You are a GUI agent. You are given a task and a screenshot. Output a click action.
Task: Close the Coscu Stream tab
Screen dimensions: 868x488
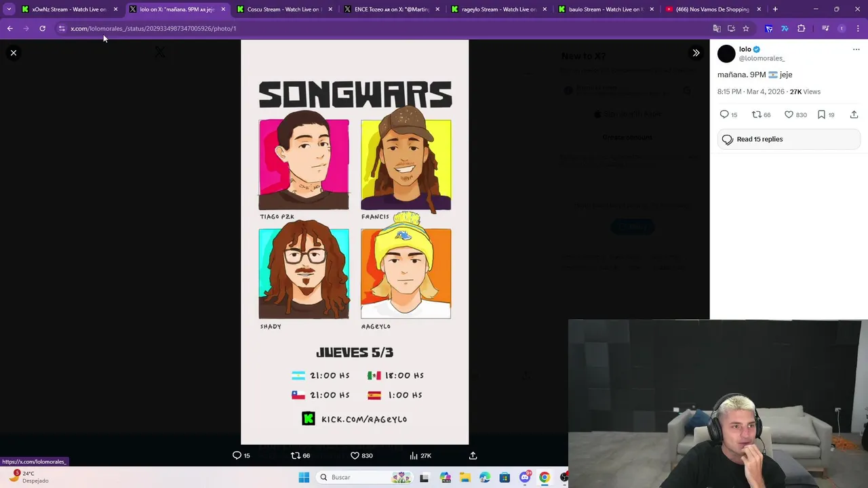point(330,9)
